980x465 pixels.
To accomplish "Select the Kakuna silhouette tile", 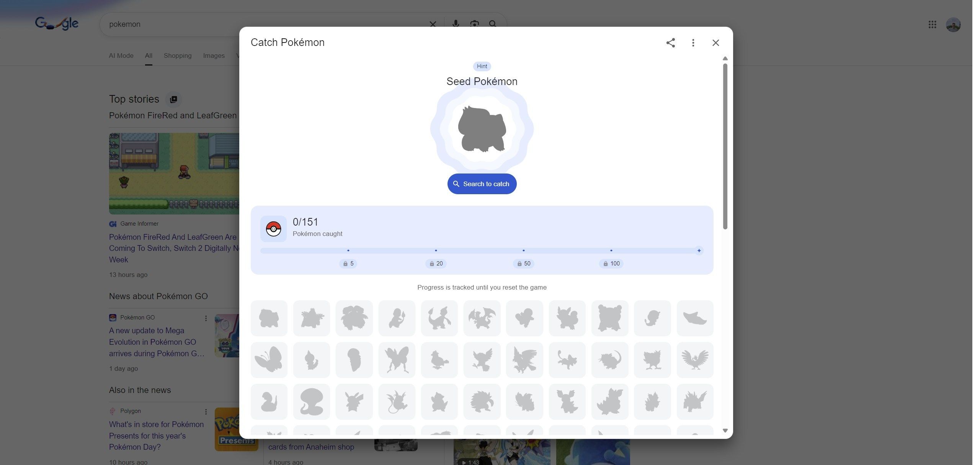I will 354,360.
